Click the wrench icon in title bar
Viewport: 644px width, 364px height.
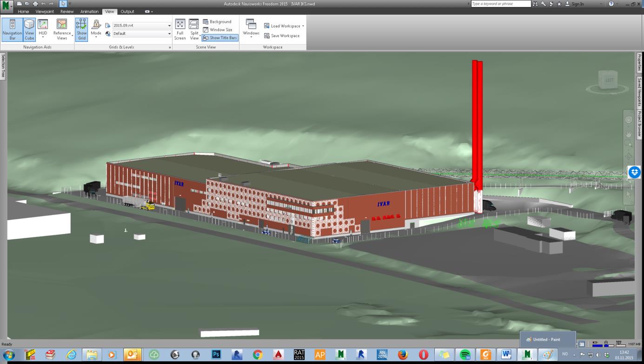544,4
